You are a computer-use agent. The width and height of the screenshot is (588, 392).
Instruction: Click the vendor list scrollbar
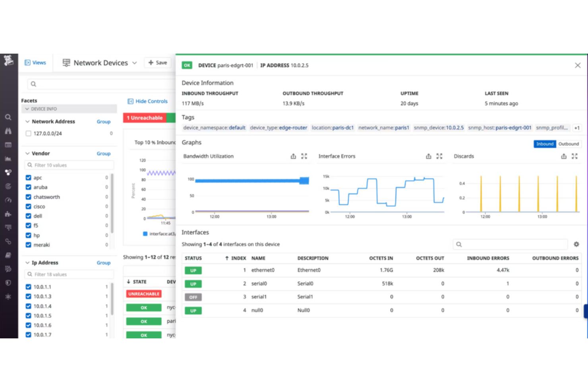coord(112,203)
